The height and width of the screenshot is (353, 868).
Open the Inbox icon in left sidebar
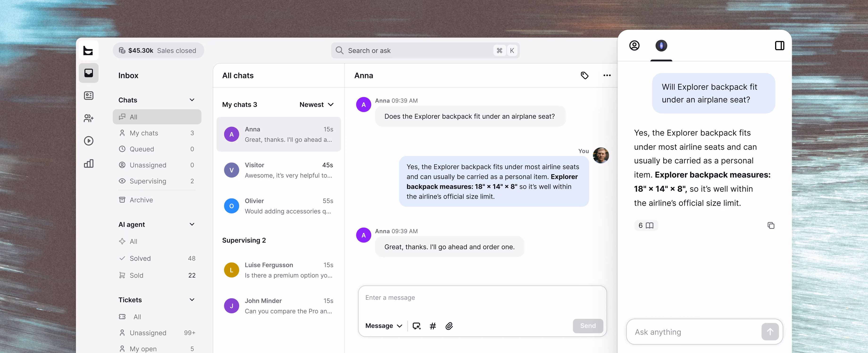pos(89,73)
